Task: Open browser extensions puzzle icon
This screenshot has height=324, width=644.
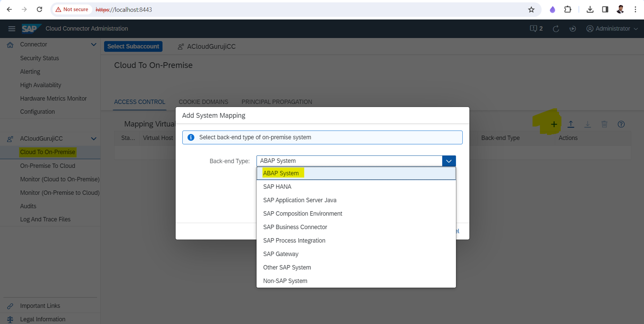Action: tap(568, 10)
